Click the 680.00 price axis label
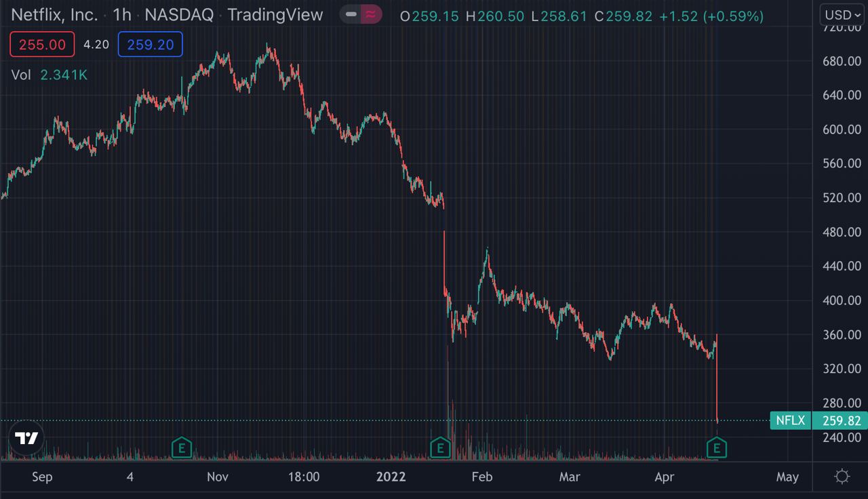 click(x=841, y=61)
